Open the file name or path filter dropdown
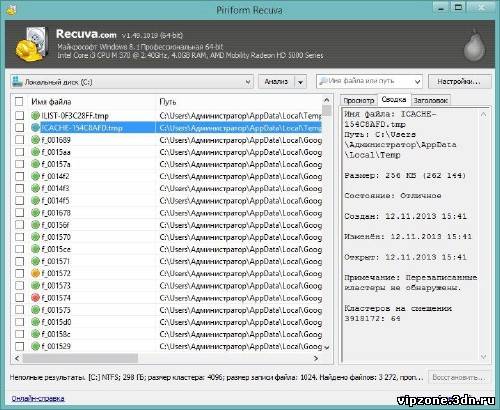 click(417, 81)
